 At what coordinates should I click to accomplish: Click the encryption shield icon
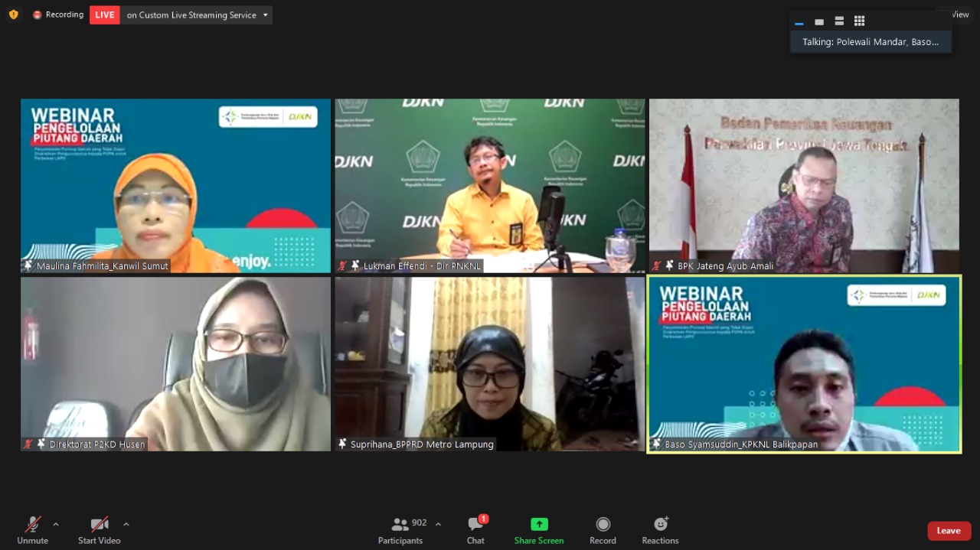click(x=13, y=15)
